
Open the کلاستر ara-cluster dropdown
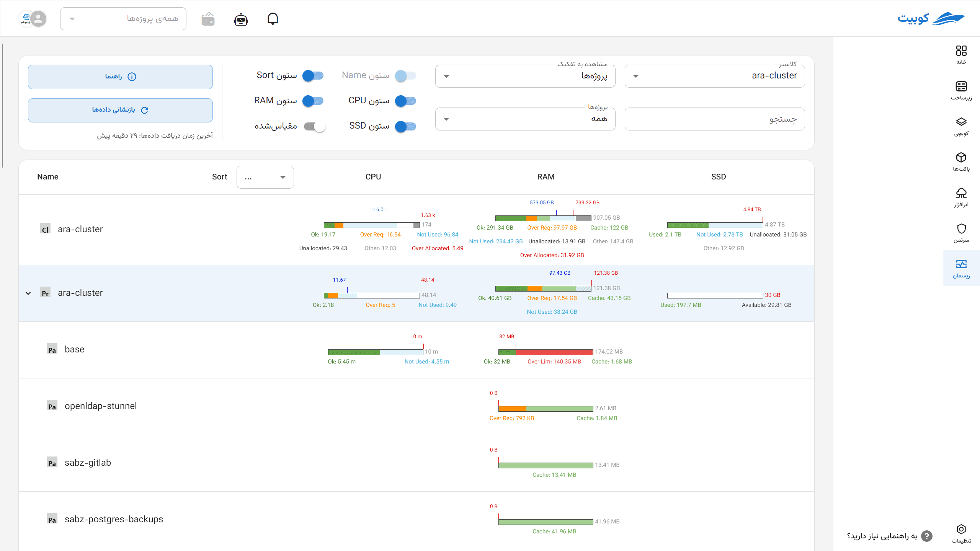pyautogui.click(x=715, y=76)
